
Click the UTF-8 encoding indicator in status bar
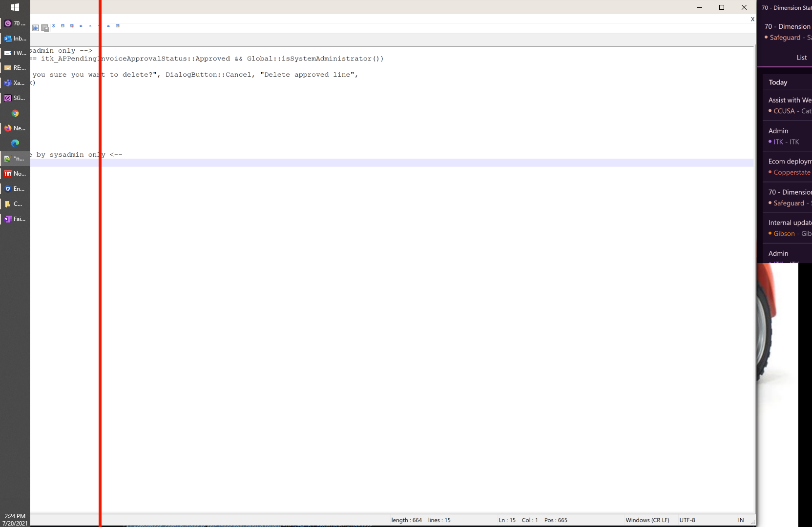687,520
